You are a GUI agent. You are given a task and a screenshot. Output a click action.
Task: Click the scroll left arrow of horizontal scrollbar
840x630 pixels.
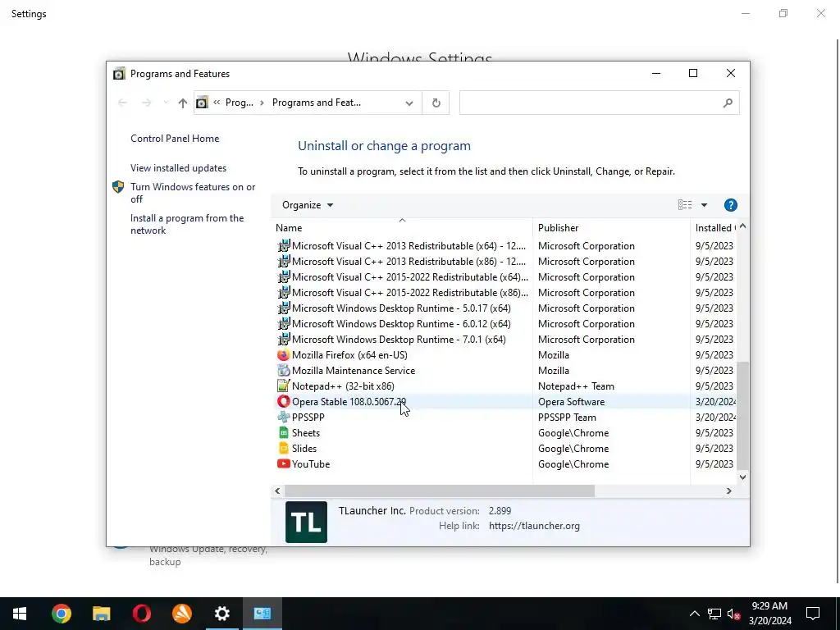coord(277,491)
